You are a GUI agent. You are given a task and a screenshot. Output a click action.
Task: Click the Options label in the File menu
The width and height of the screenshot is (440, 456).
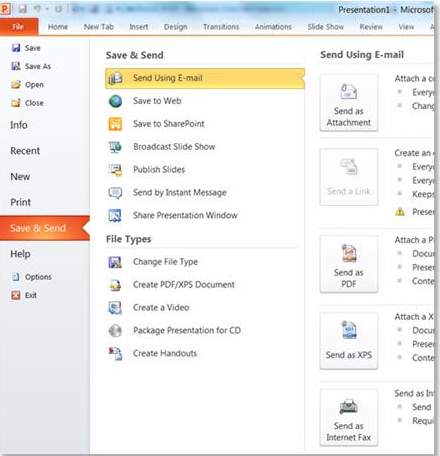(38, 277)
